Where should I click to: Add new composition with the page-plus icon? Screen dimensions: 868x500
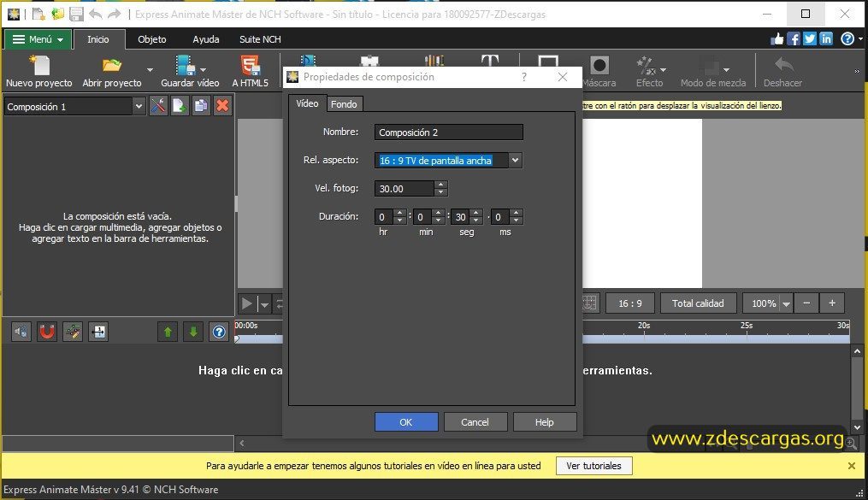click(180, 106)
